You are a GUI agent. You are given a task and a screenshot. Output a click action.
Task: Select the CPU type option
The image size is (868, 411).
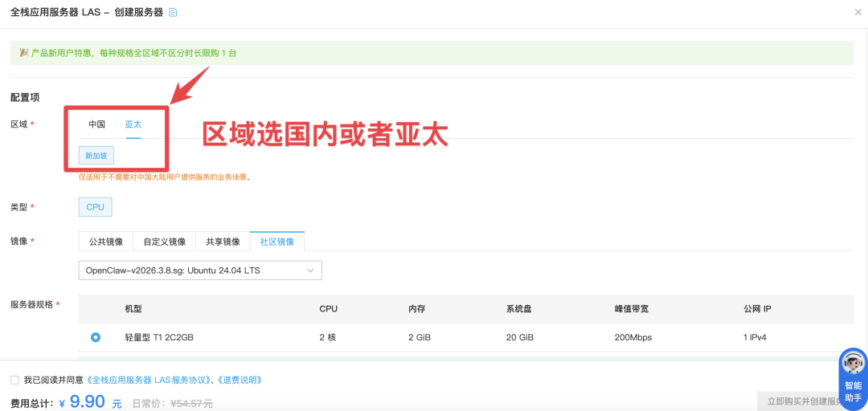[x=96, y=207]
